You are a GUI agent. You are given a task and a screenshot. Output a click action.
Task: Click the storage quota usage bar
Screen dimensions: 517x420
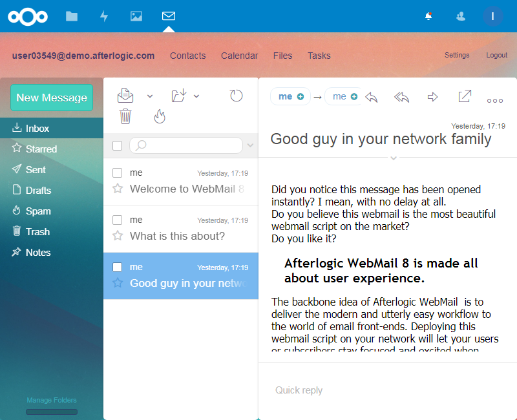[x=52, y=412]
